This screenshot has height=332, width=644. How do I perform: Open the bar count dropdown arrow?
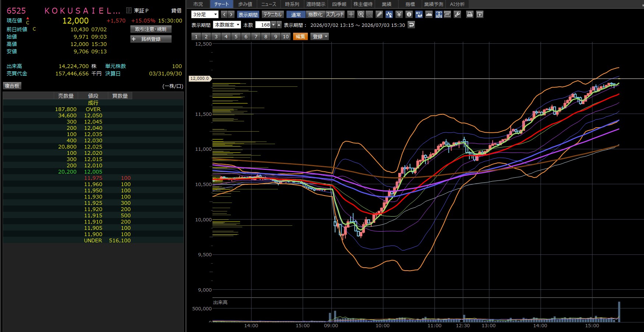[274, 25]
